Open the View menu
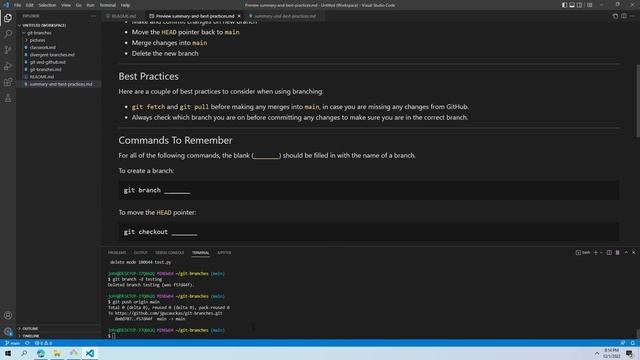Viewport: 640px width, 360px height. coord(66,5)
